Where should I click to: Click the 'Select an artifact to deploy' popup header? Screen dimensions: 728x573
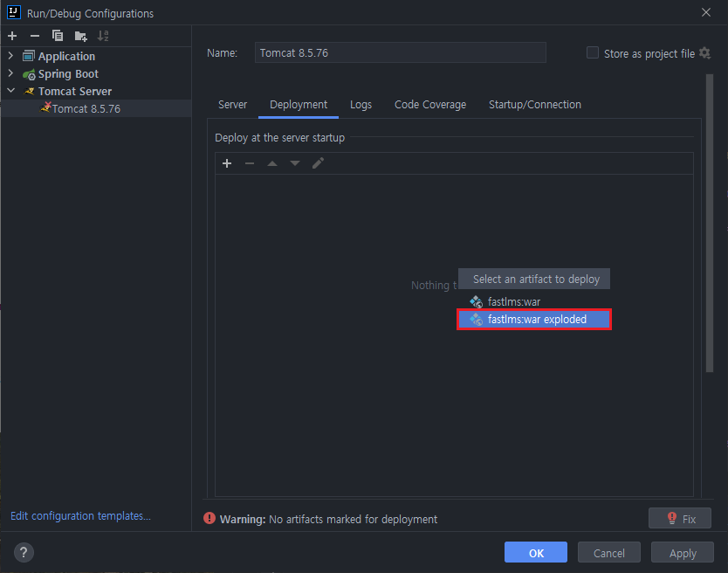[x=534, y=279]
